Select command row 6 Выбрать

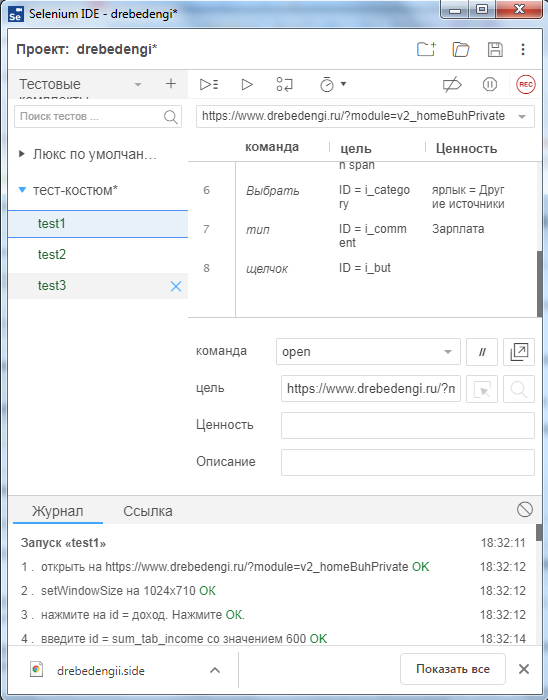(364, 197)
